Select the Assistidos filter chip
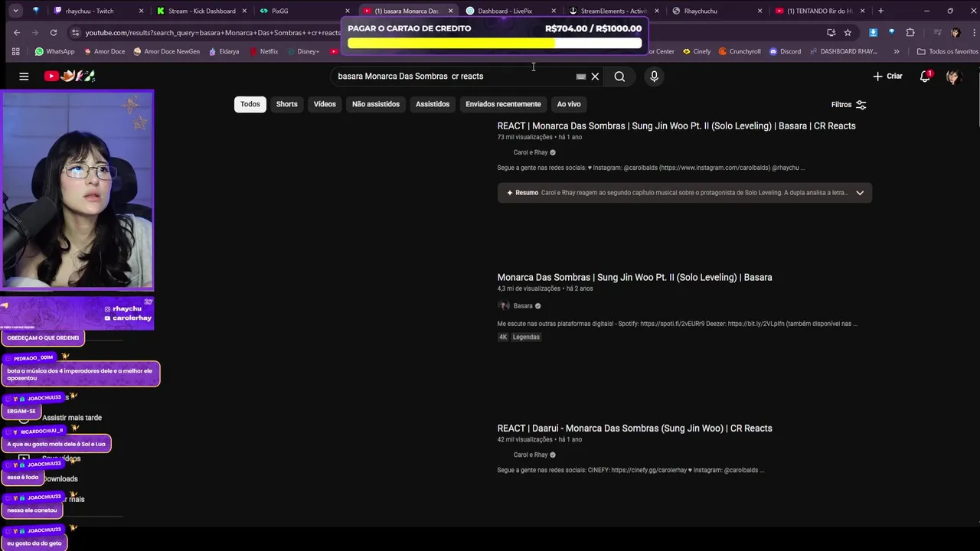 point(433,104)
